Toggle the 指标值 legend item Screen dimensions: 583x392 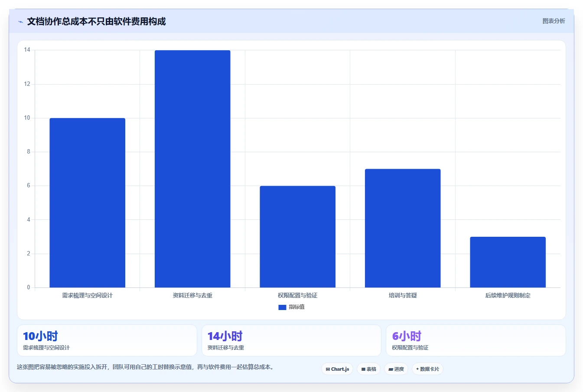click(291, 307)
